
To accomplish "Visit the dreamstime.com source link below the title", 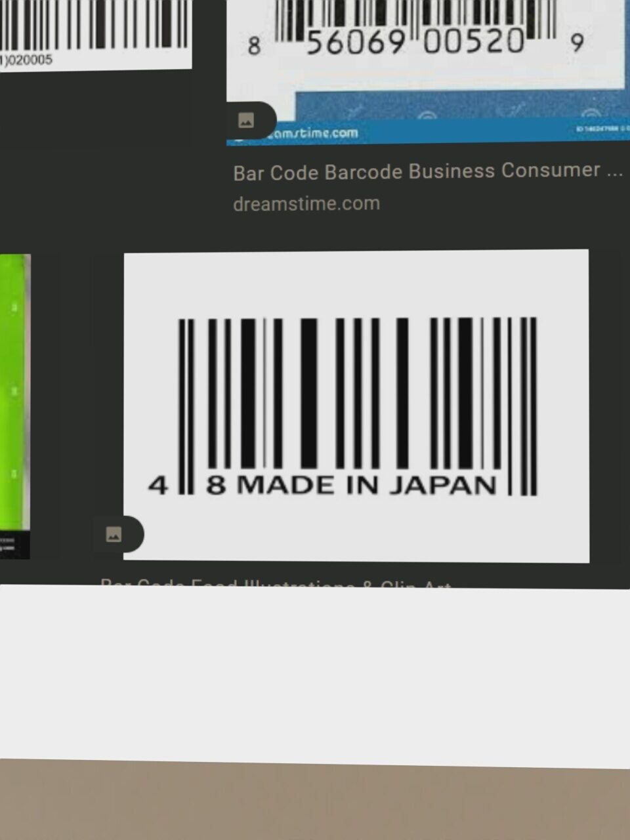I will tap(306, 203).
